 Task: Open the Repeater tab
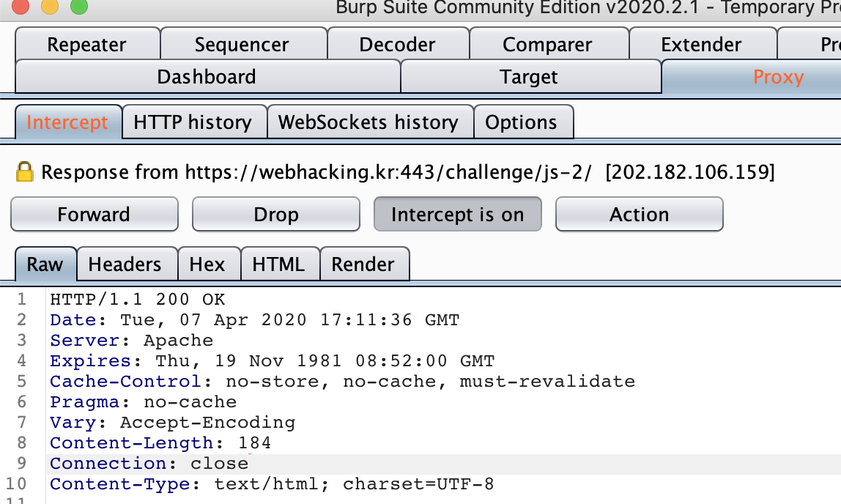click(87, 44)
